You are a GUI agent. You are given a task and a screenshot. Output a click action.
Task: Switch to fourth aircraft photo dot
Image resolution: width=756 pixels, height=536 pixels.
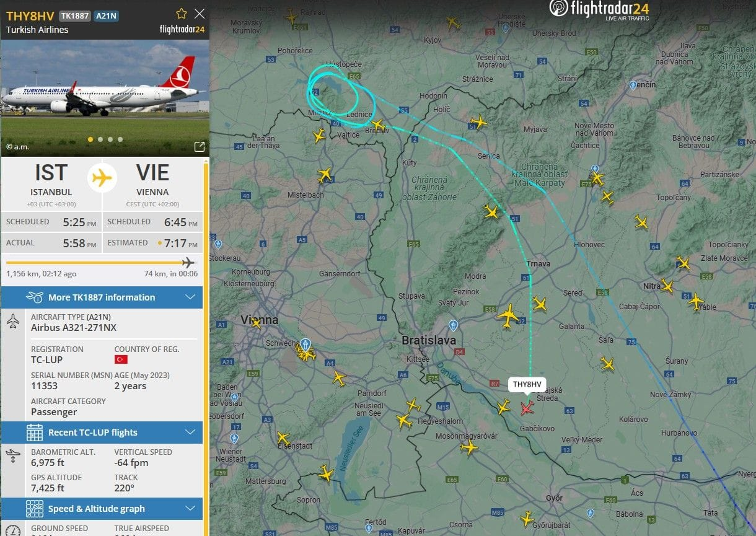pyautogui.click(x=120, y=139)
